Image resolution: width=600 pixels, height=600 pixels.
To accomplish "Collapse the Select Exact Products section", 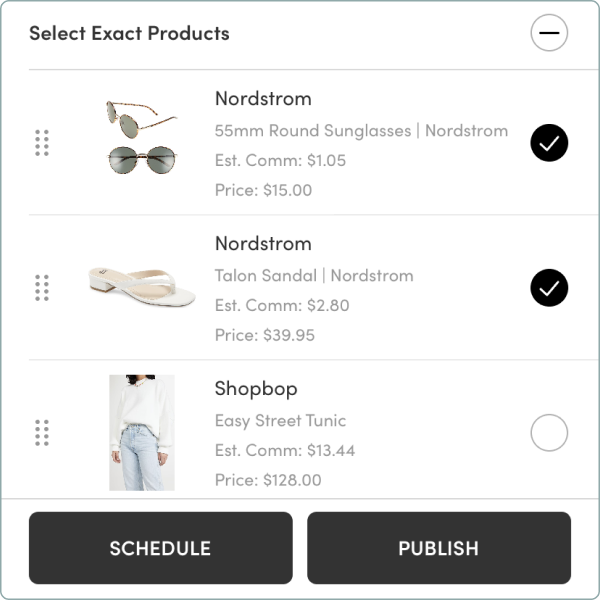I will point(548,33).
